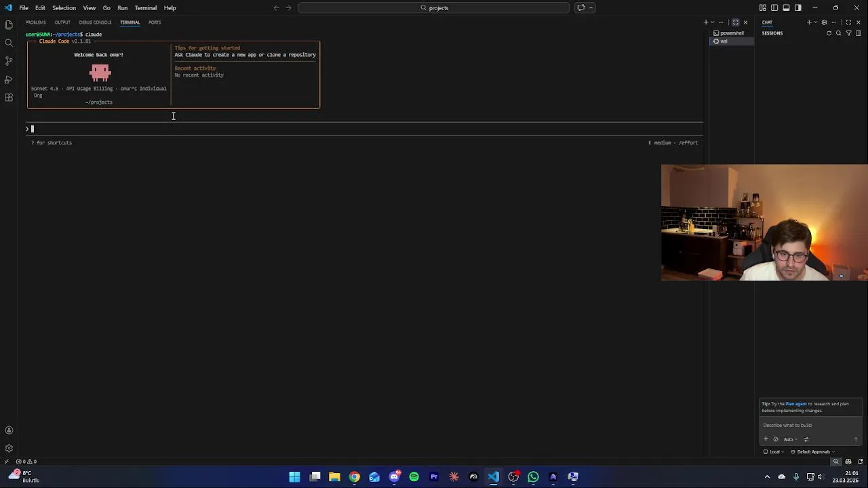This screenshot has height=488, width=868.
Task: Expand the chat title bar dropdown arrow
Action: point(591,8)
